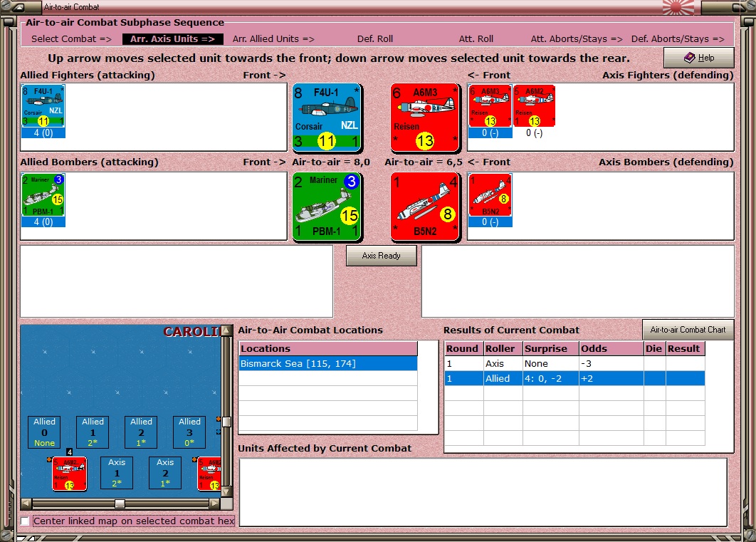
Task: Click the A6M2 Reisen counter on the map
Action: pyautogui.click(x=70, y=474)
